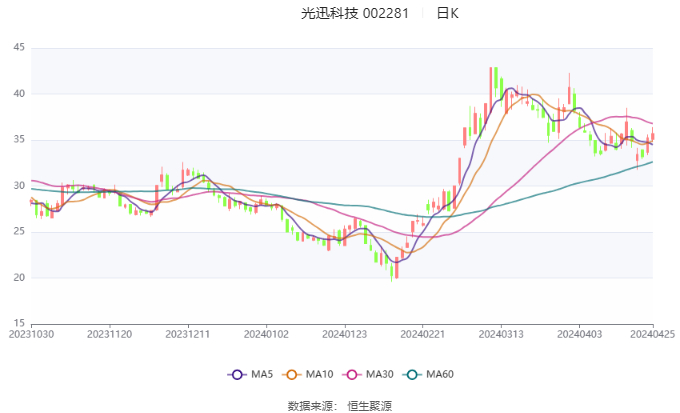Select the 20240313 date axis label

pos(498,334)
